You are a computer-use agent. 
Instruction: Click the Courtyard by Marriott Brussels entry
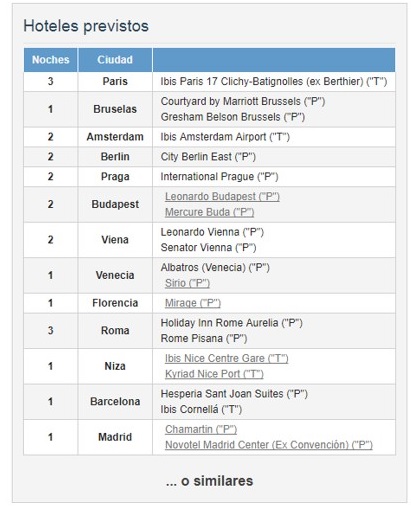point(243,101)
